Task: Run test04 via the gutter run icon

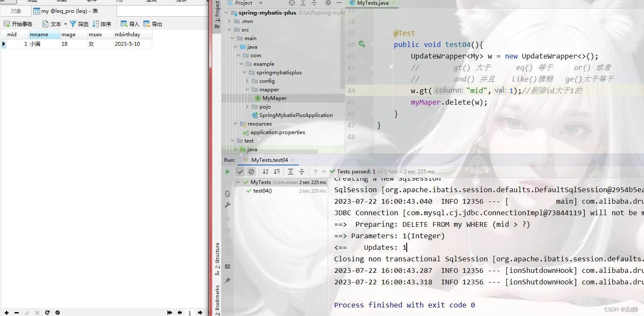Action: point(362,44)
